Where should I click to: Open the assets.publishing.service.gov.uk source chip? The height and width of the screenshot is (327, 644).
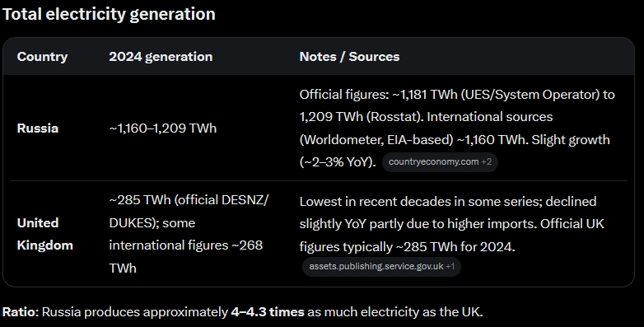coord(381,267)
